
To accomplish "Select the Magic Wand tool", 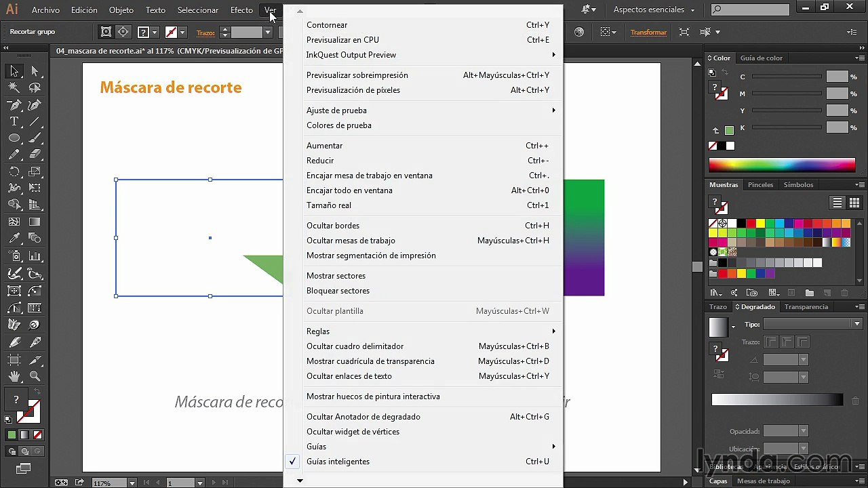I will 14,87.
